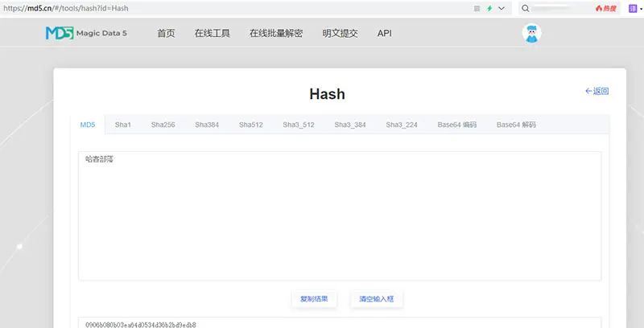Expand the address bar chevron dropdown
This screenshot has height=328, width=644.
tap(502, 8)
